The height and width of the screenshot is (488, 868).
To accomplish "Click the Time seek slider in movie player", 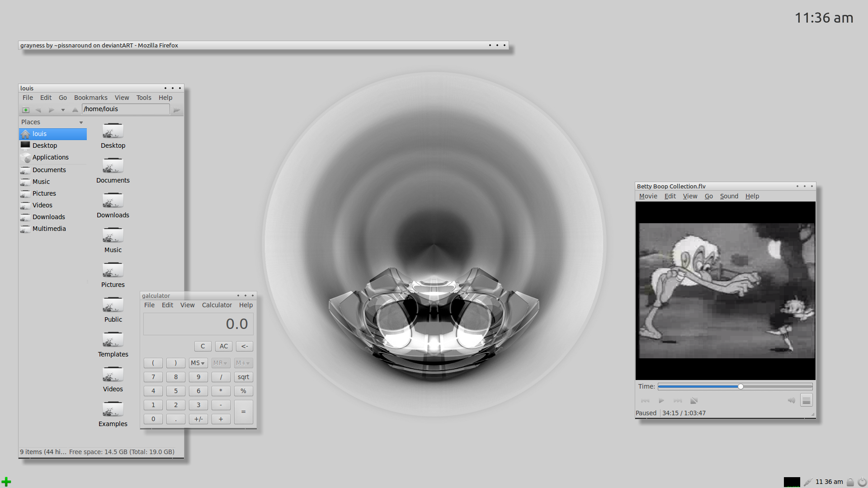I will click(735, 387).
